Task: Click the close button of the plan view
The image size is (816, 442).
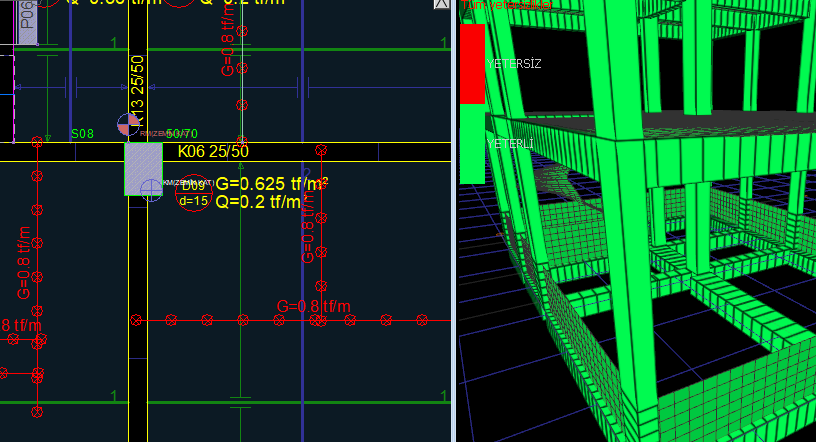Action: coord(441,4)
